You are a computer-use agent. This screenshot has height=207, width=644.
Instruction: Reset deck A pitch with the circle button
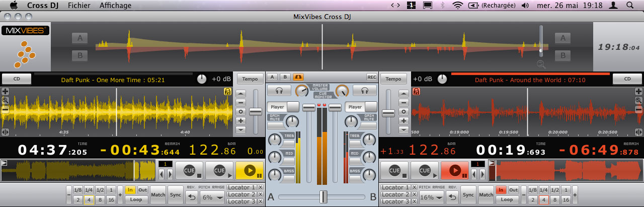(241, 111)
